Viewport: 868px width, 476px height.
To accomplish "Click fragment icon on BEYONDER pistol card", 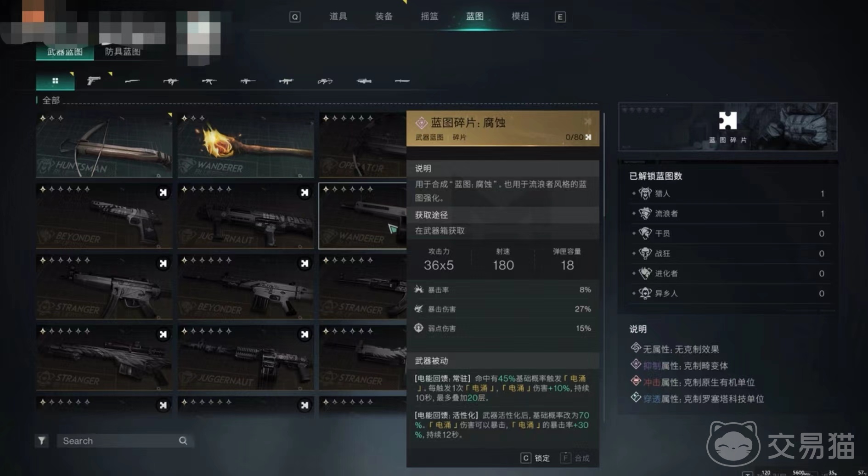I will (x=163, y=193).
